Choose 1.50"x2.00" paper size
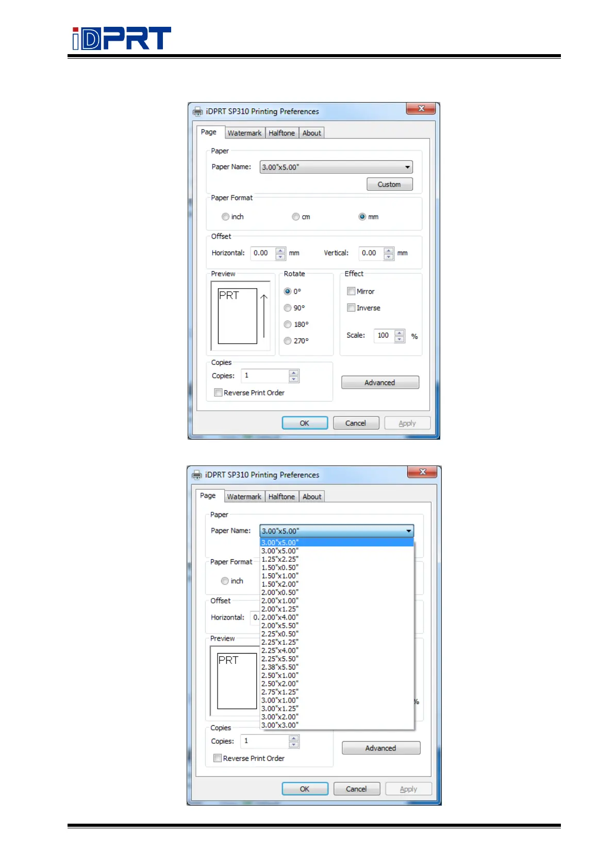The image size is (614, 868). 337,584
